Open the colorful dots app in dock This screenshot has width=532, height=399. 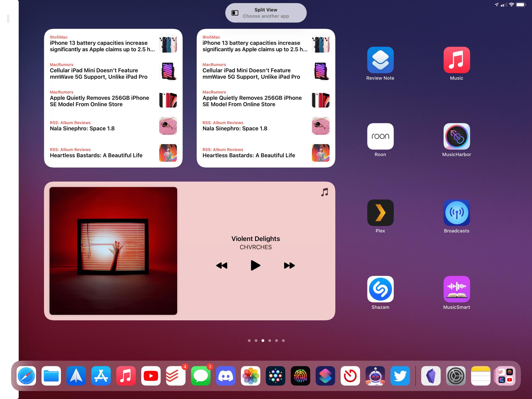[276, 376]
